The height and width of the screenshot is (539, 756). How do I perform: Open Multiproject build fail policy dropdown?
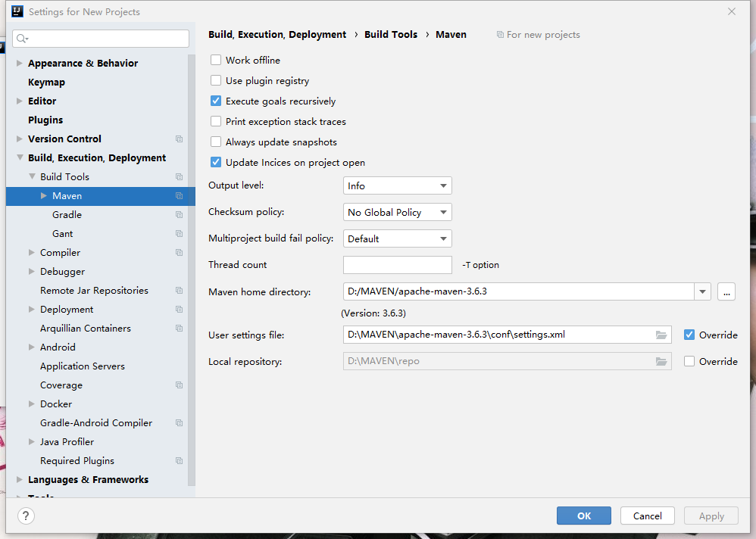397,239
